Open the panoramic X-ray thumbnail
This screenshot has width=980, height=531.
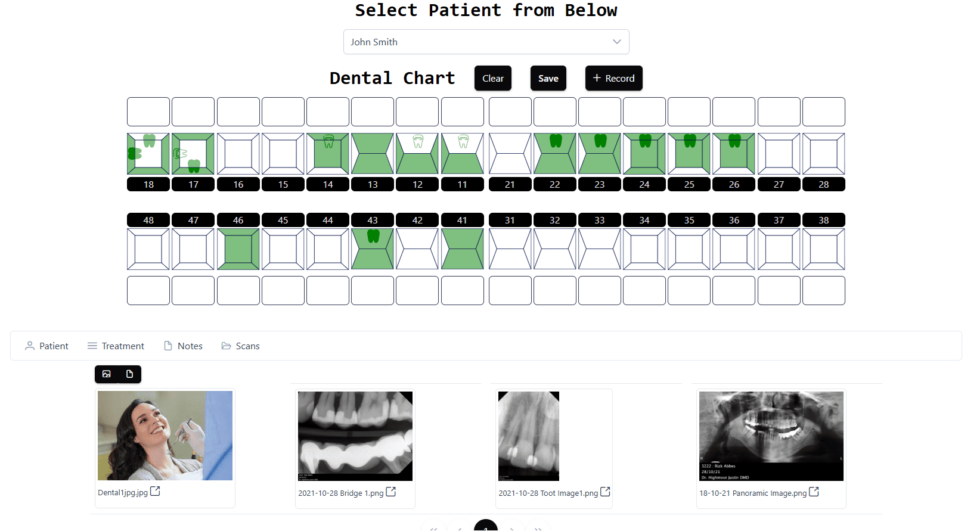[x=771, y=436]
